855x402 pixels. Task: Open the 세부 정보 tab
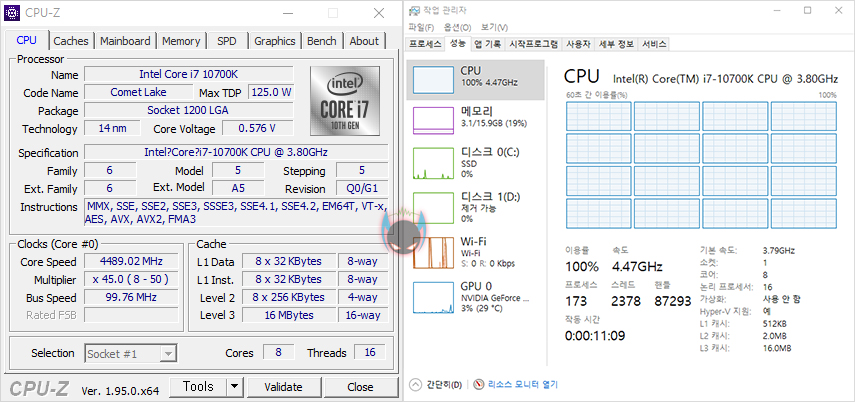(616, 44)
